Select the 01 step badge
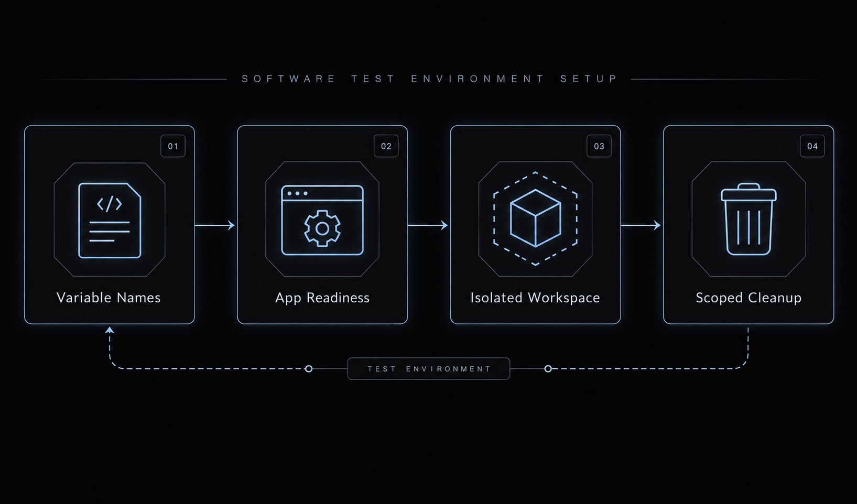Viewport: 857px width, 504px height. [173, 146]
